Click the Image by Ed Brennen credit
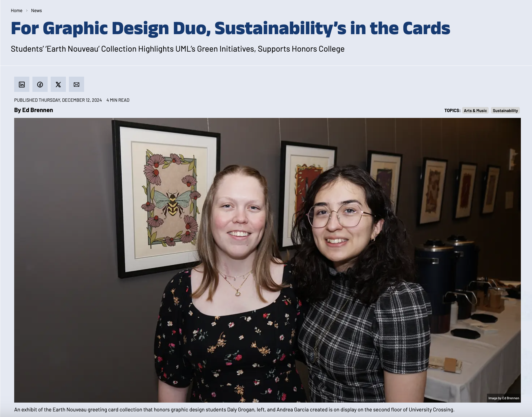Screen dimensions: 532x417 (x=504, y=398)
